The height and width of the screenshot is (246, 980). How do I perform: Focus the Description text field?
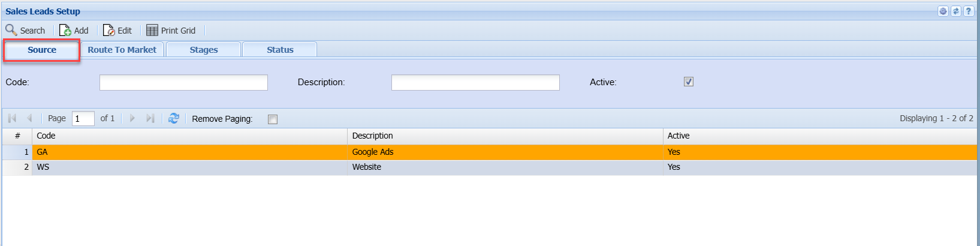[475, 82]
